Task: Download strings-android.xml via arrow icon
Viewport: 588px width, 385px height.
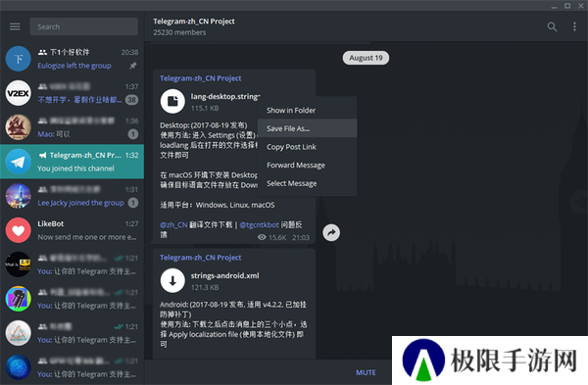Action: 172,280
